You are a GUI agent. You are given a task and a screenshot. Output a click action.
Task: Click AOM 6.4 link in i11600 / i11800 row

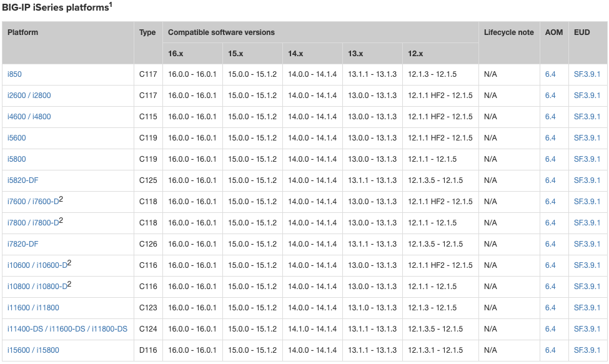tap(550, 308)
